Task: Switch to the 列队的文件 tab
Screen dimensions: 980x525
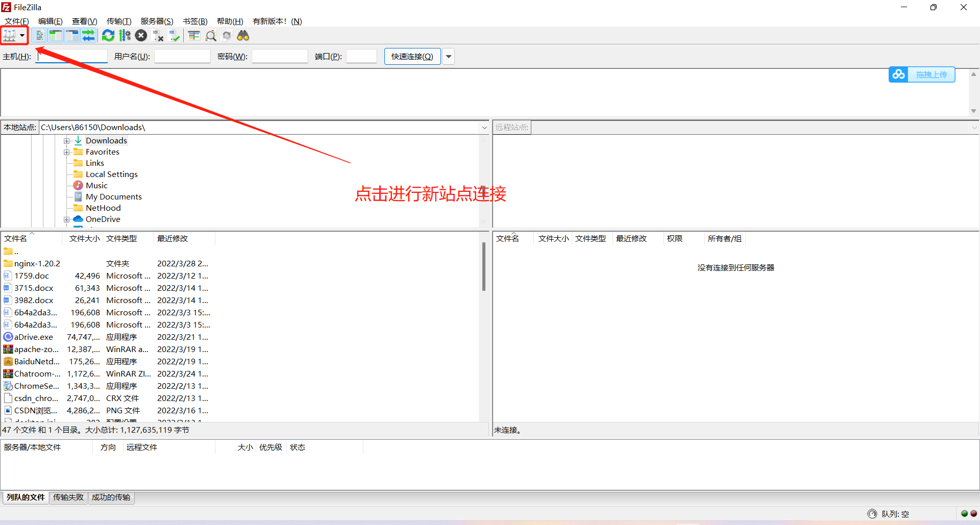Action: (26, 497)
